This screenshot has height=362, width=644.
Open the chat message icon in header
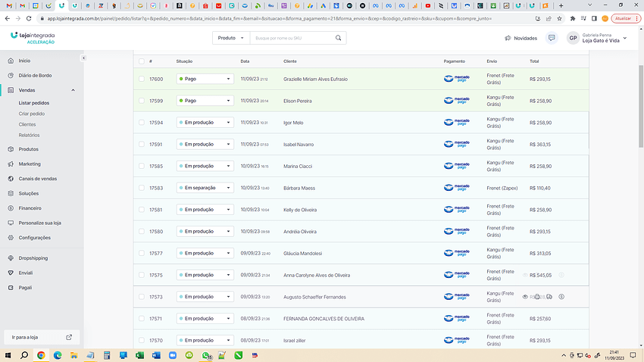[x=552, y=38]
